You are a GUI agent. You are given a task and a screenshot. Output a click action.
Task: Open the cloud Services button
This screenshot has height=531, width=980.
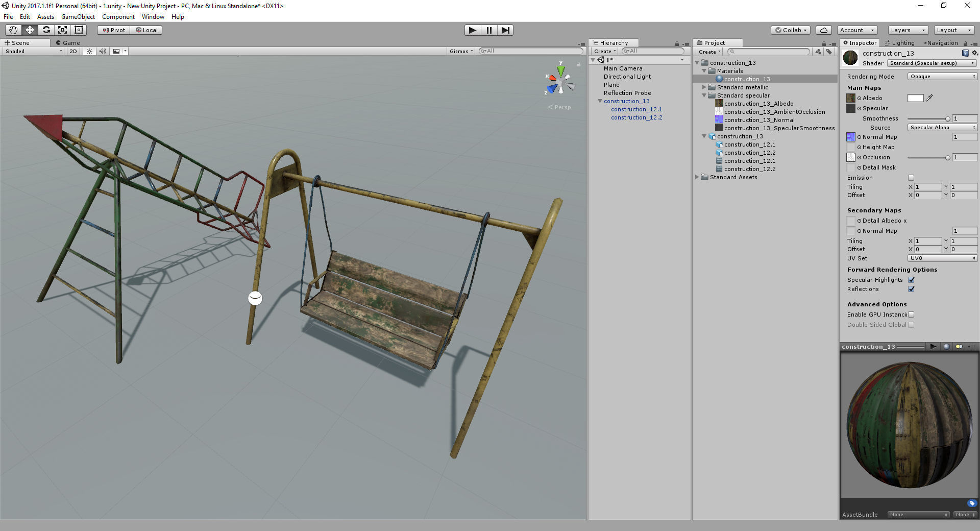click(824, 30)
